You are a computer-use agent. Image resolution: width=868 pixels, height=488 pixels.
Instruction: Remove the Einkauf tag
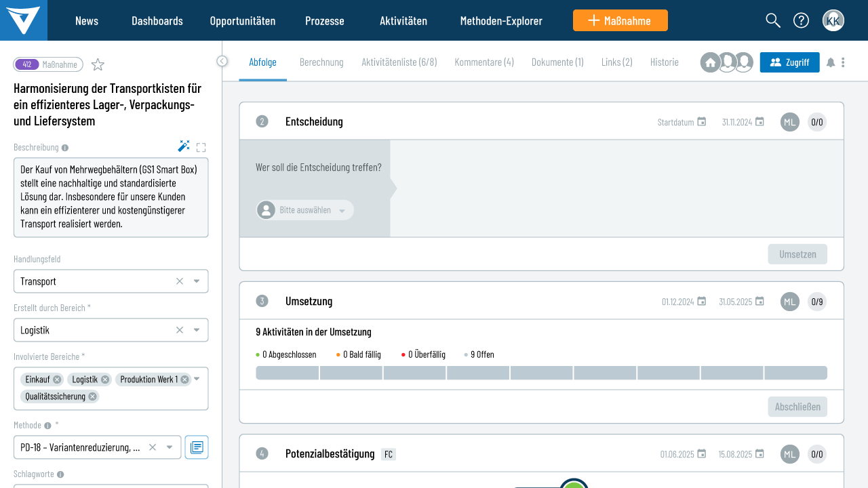click(x=57, y=380)
